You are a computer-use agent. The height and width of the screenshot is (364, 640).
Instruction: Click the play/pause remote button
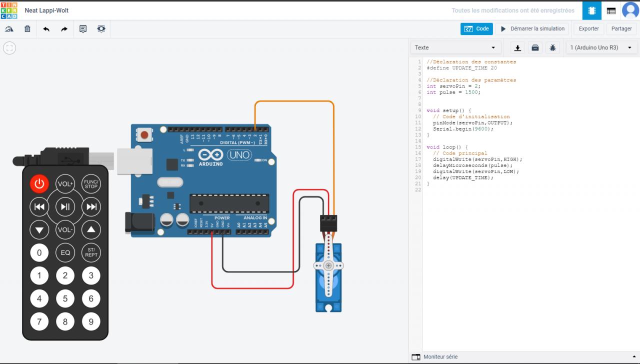pyautogui.click(x=65, y=206)
